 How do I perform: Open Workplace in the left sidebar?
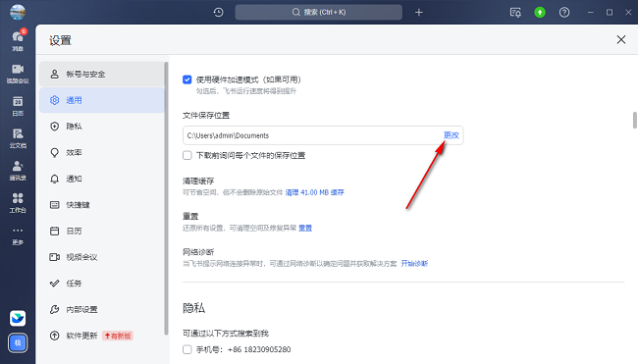[18, 202]
